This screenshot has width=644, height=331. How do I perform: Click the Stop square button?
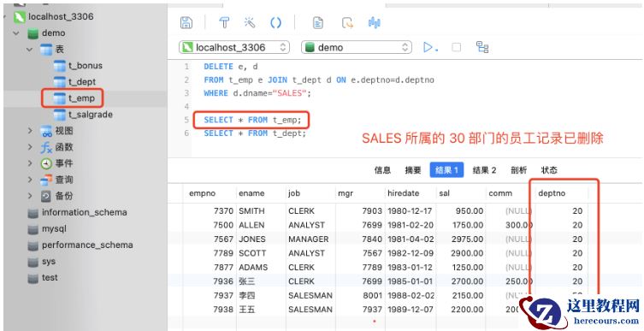(456, 47)
